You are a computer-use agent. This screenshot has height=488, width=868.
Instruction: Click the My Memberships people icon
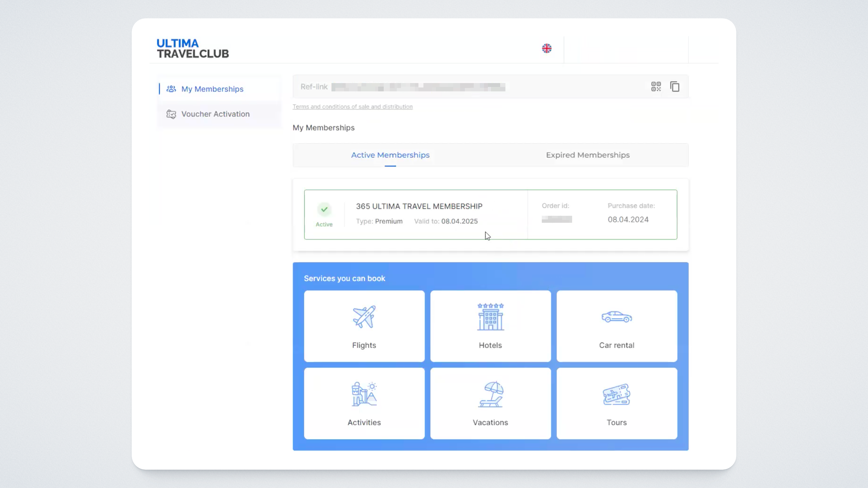pyautogui.click(x=171, y=89)
